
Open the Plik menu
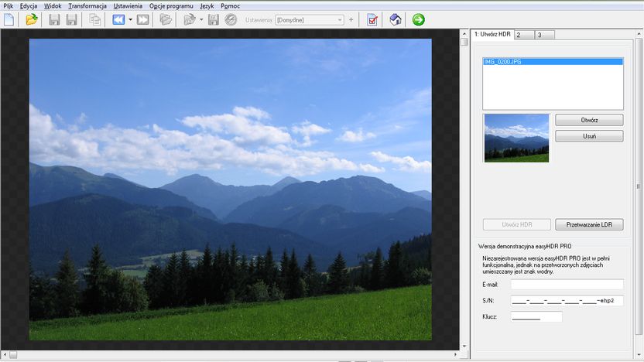pos(9,6)
